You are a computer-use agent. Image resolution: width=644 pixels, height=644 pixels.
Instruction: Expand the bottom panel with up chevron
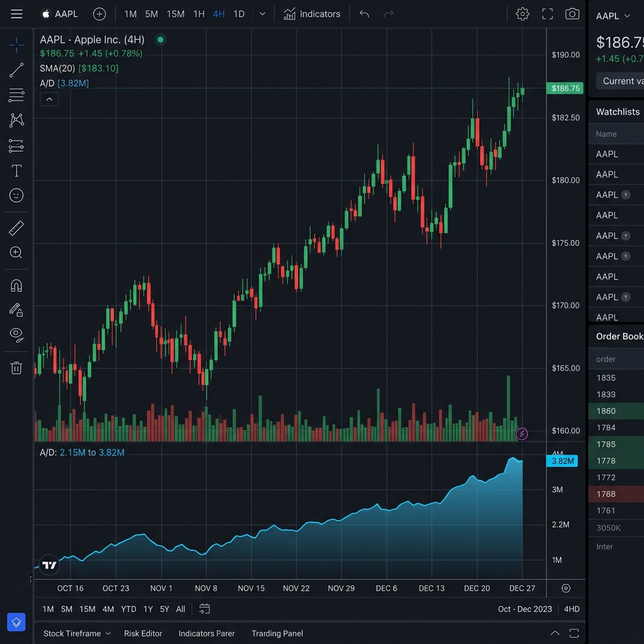(555, 633)
